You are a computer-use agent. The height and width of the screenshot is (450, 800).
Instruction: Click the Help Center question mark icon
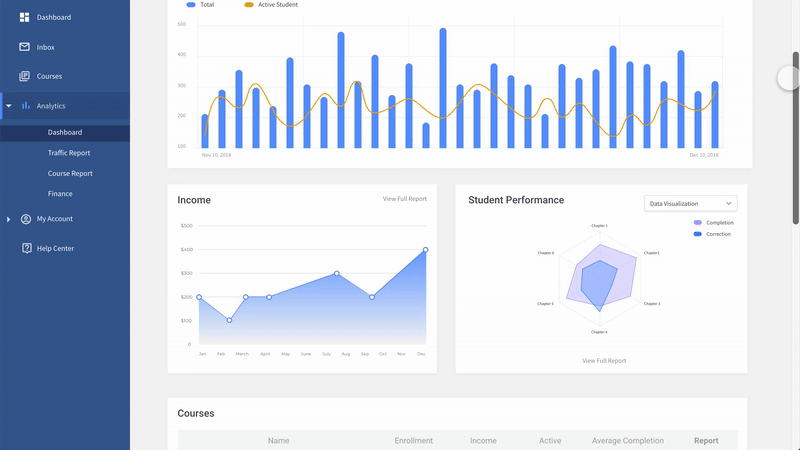pyautogui.click(x=27, y=248)
